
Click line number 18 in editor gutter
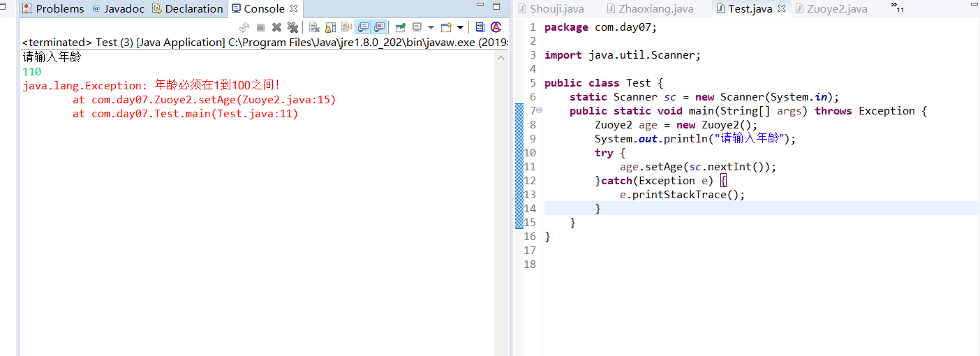coord(530,265)
